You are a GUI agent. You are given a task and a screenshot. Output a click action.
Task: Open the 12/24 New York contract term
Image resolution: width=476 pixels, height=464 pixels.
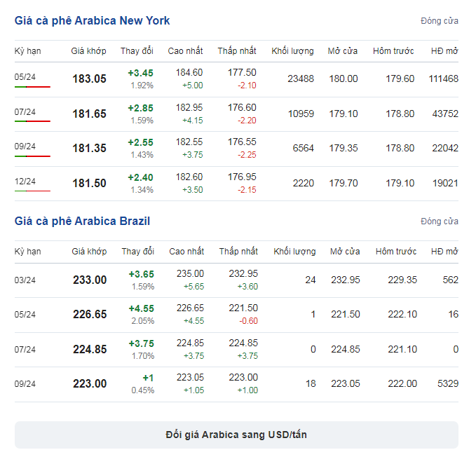coord(25,182)
